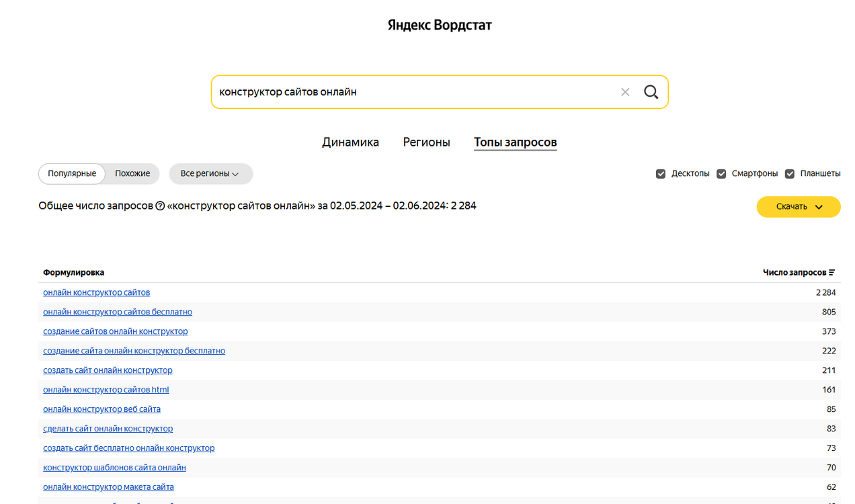This screenshot has height=504, width=855.
Task: Open the question mark help icon
Action: pos(160,206)
